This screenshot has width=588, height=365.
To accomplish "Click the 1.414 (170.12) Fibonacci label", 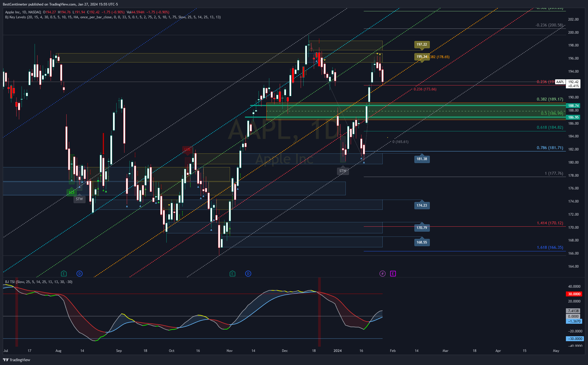I will pyautogui.click(x=550, y=223).
